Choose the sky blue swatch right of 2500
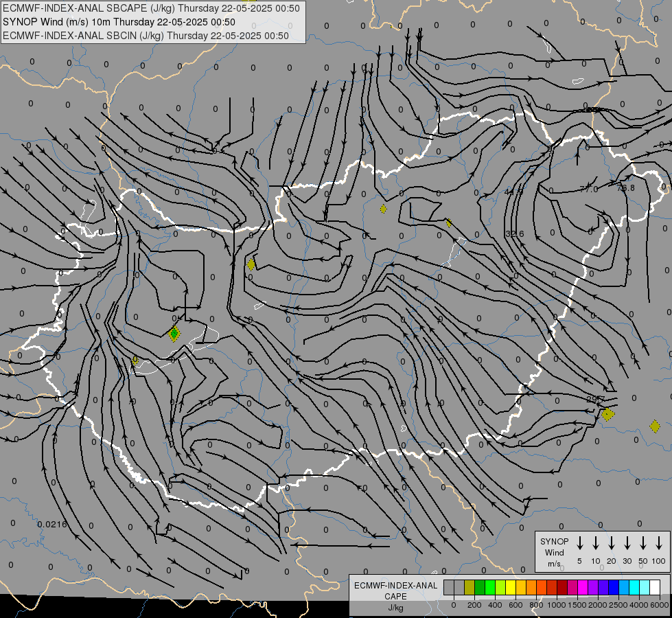This screenshot has height=618, width=672. point(625,588)
